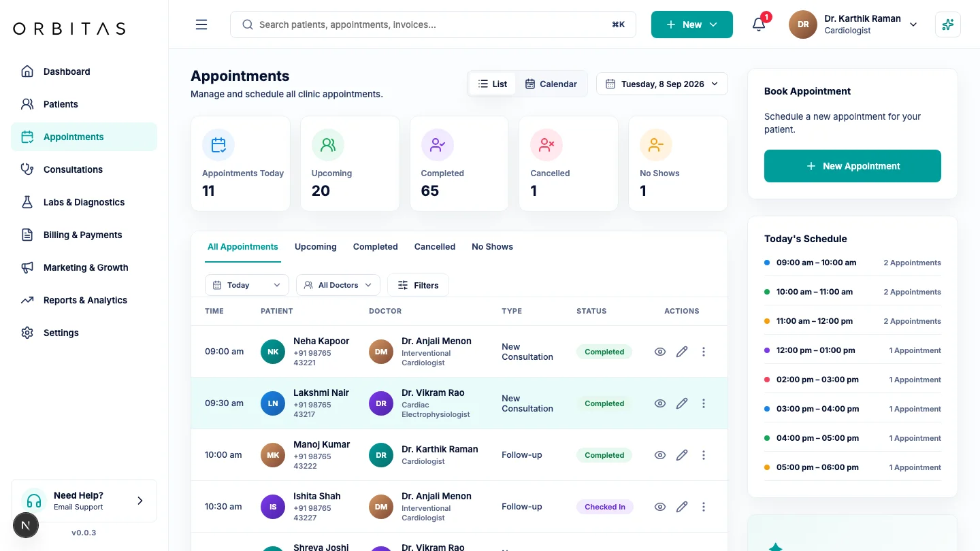Click Neha Kapoor's Completed status badge
The width and height of the screenshot is (980, 551).
604,352
